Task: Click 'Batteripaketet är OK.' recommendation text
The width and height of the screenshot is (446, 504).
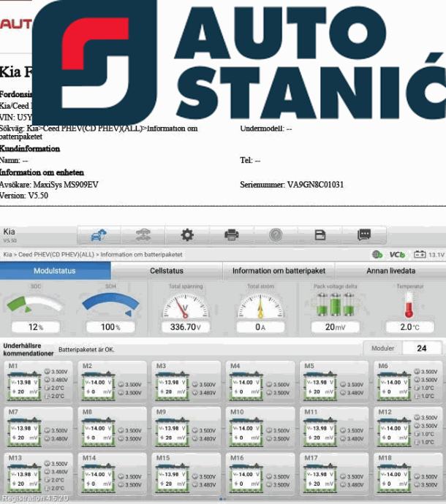Action: click(86, 350)
